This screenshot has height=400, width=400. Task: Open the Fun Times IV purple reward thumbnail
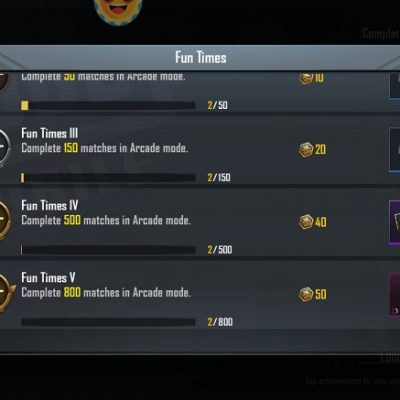click(394, 222)
